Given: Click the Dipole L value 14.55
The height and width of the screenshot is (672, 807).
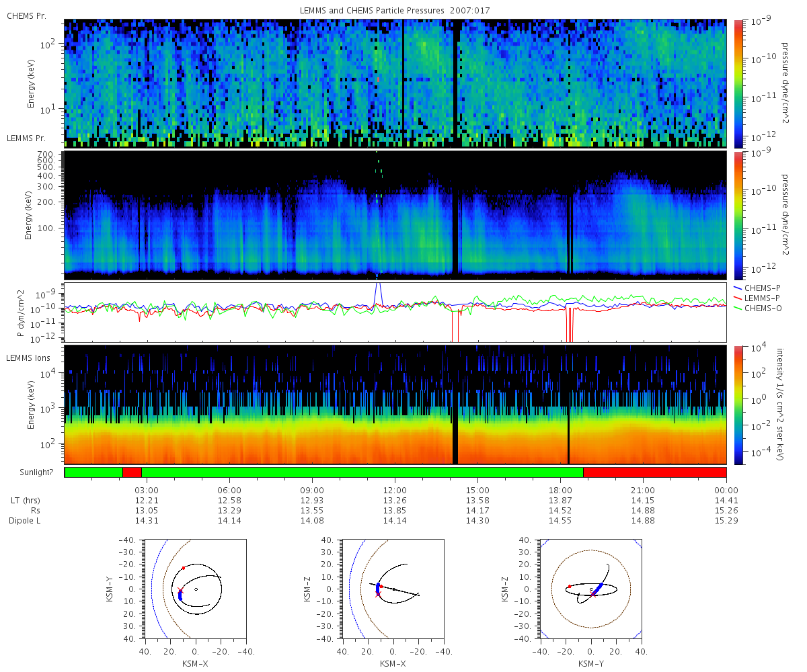Looking at the screenshot, I should [x=561, y=520].
